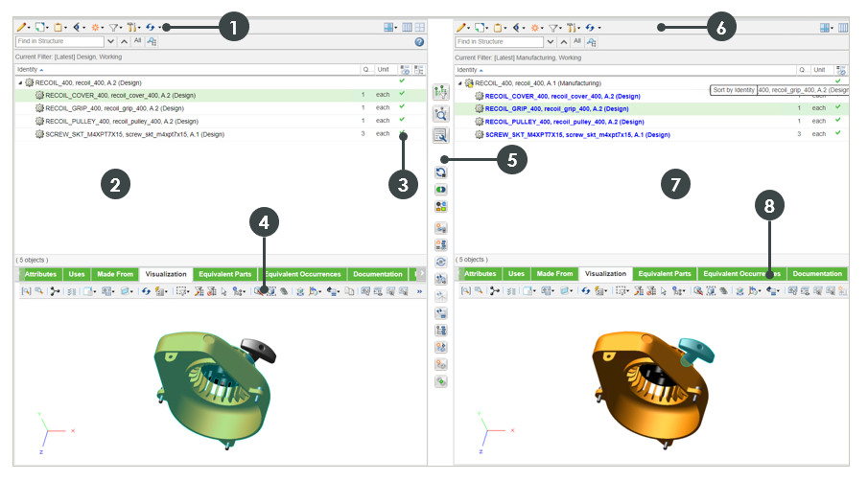Viewport: 868px width, 481px height.
Task: Toggle grid layout view in left pane
Action: click(420, 27)
